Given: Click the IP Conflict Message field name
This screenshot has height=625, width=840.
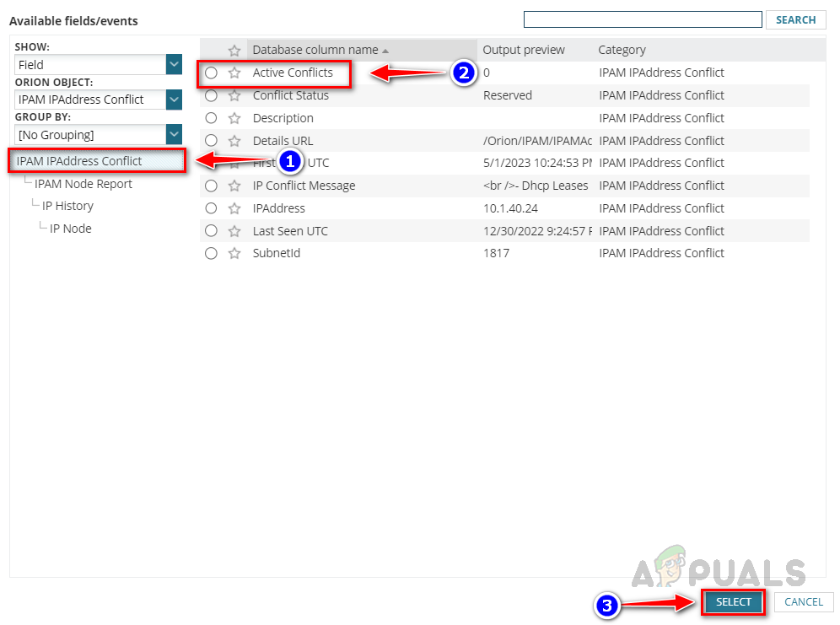Looking at the screenshot, I should [x=304, y=186].
